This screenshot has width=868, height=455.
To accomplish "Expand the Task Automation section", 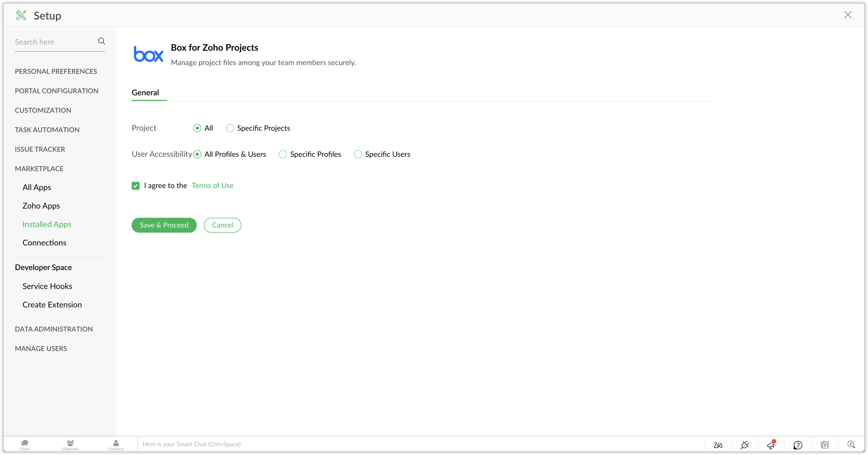I will (x=47, y=130).
